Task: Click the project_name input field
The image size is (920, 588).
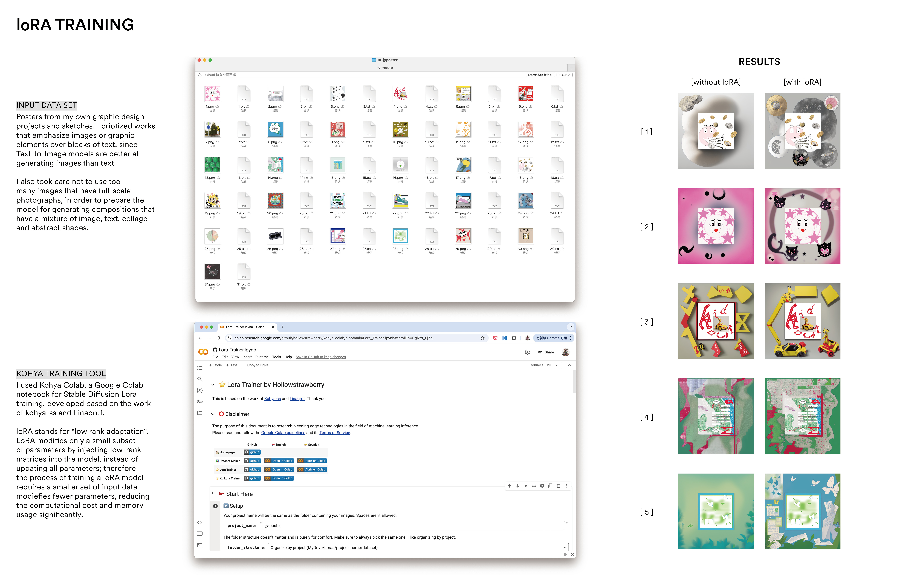Action: (x=413, y=526)
